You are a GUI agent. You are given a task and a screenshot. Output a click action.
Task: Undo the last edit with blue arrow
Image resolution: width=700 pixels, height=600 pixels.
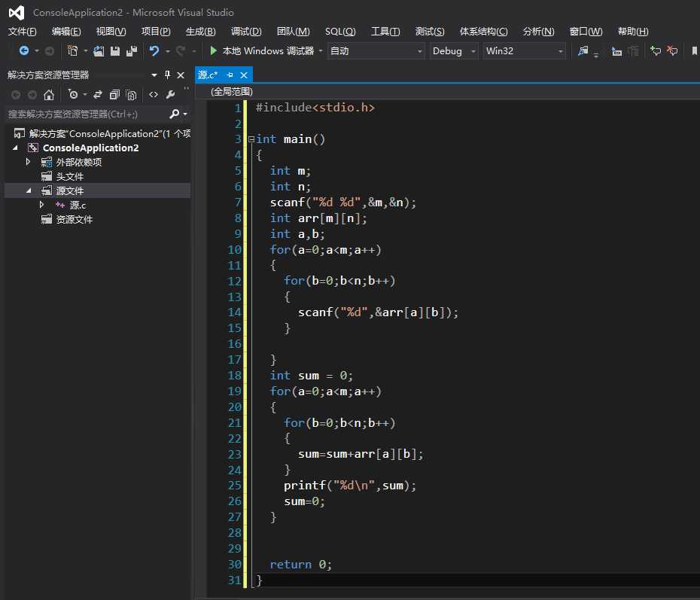[x=154, y=51]
